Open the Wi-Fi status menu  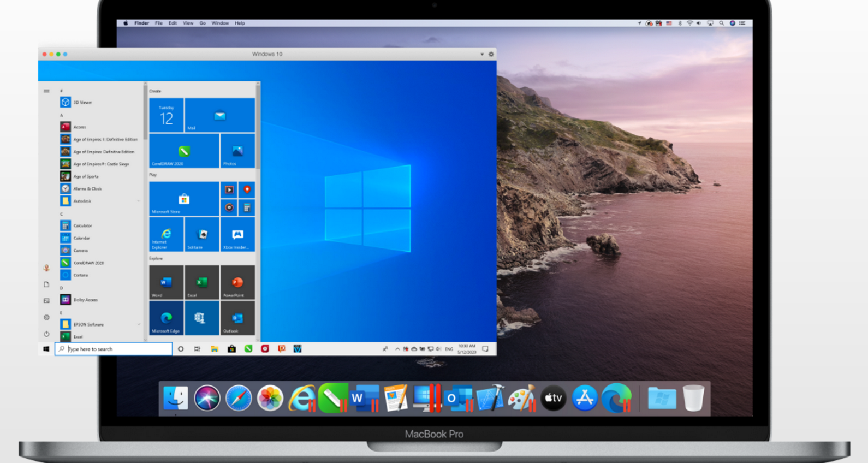pyautogui.click(x=689, y=23)
